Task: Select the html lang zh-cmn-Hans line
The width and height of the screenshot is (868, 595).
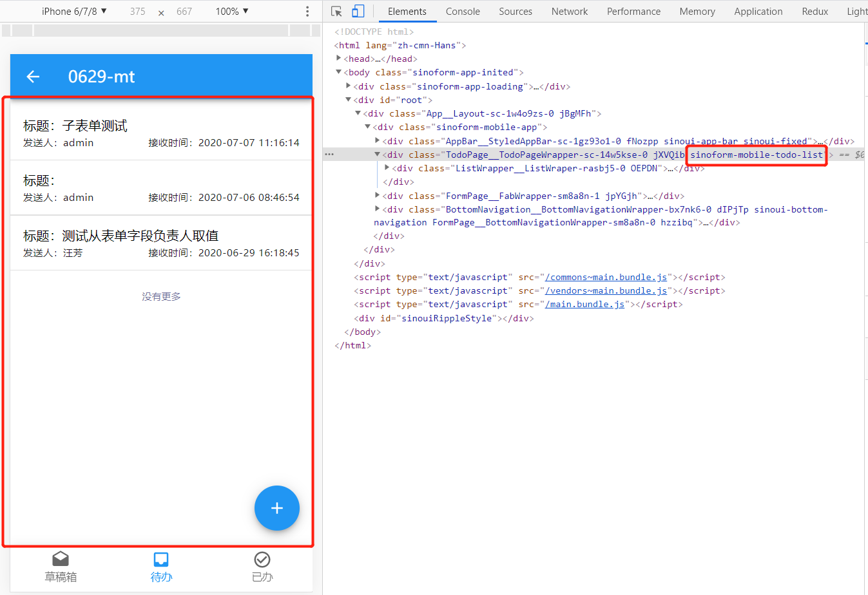Action: tap(400, 45)
